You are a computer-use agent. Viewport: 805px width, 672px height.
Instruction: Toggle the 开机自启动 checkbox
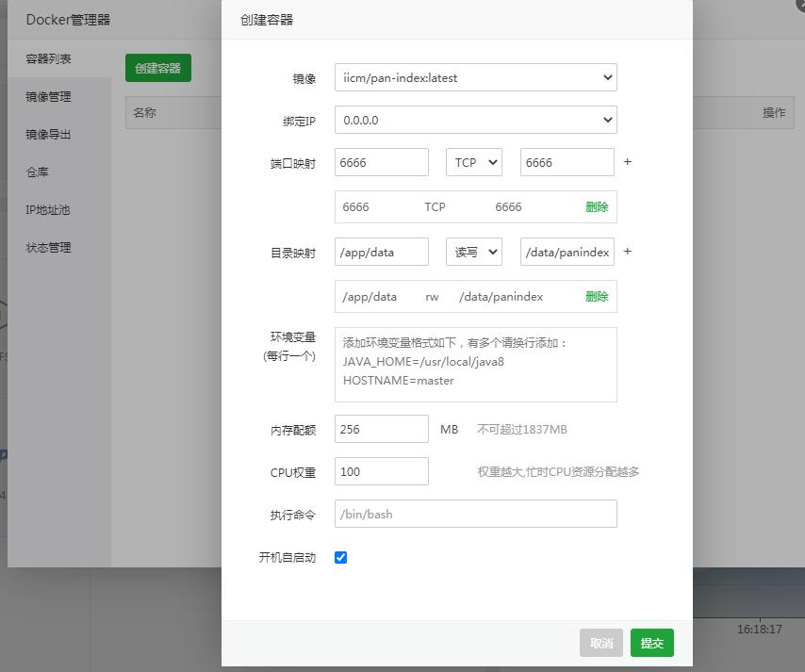coord(340,557)
